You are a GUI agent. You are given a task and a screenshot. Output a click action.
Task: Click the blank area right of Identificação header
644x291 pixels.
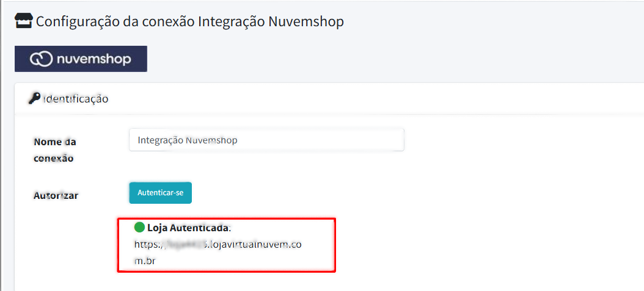tap(367, 98)
